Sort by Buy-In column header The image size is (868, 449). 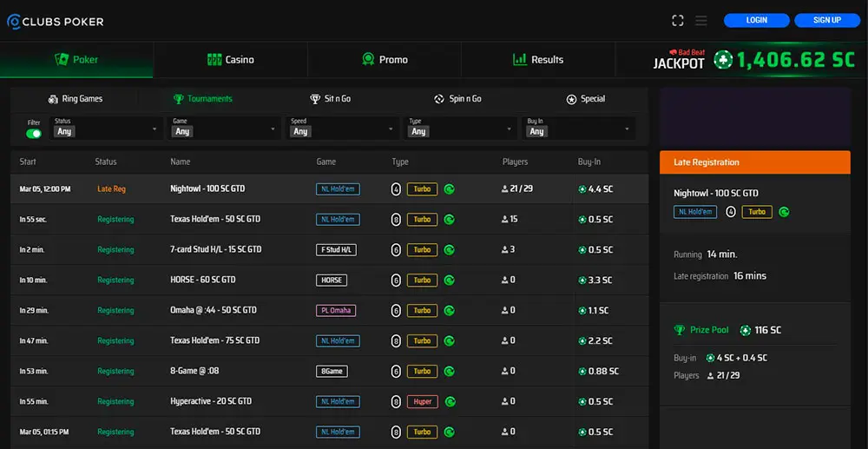point(589,162)
